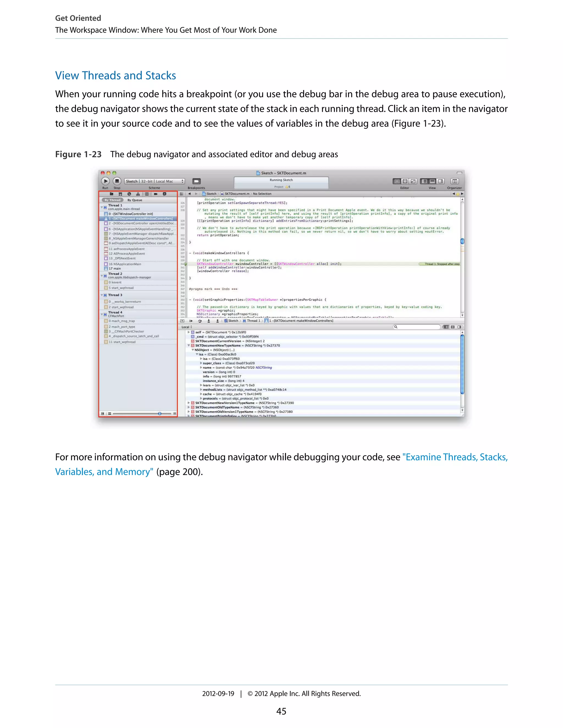Show only variables view in debug area
The image size is (563, 728).
446,327
